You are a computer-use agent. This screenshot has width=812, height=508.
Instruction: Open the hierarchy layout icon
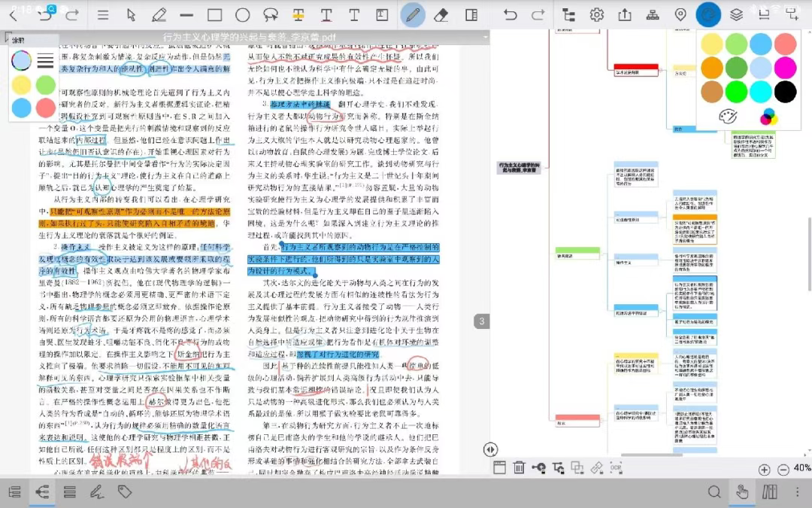[x=653, y=15]
